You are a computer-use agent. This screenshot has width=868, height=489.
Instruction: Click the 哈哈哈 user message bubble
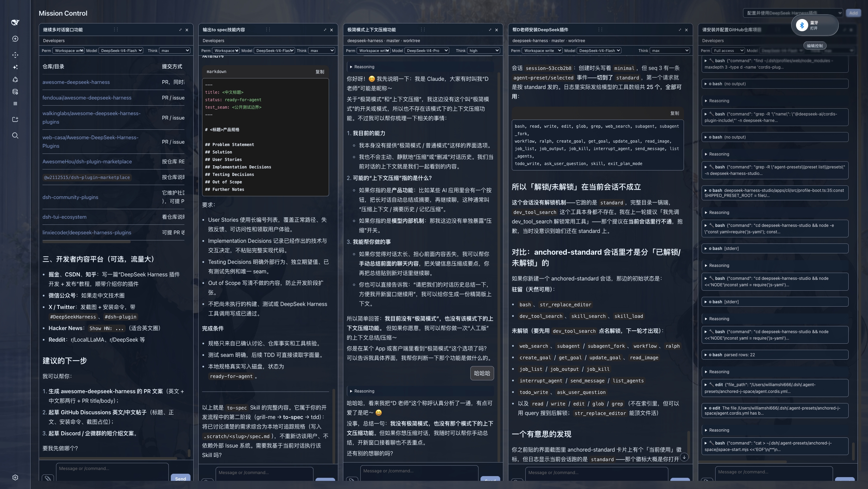point(482,373)
